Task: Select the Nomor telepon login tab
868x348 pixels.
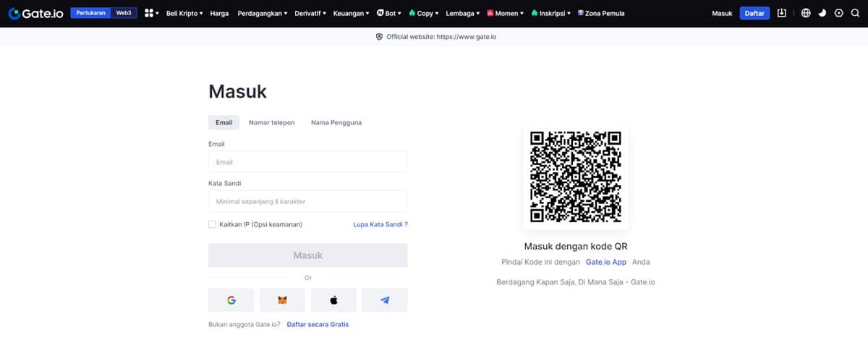Action: point(272,122)
